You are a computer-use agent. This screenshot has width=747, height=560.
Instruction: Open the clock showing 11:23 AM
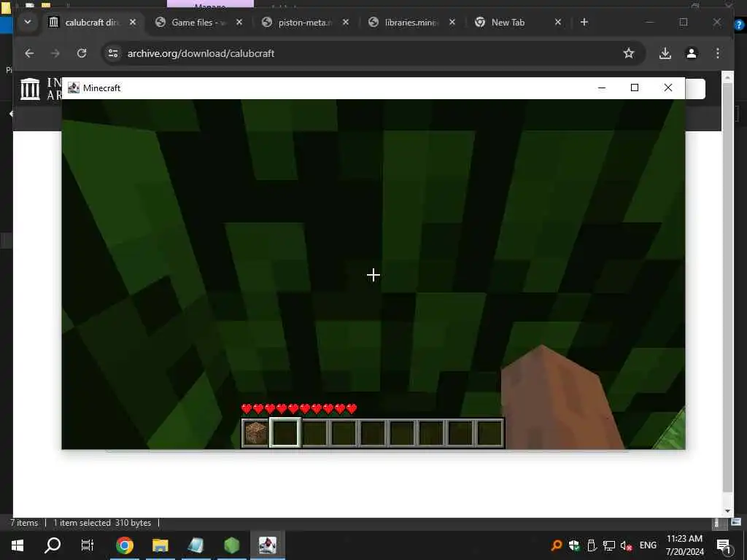(x=684, y=545)
